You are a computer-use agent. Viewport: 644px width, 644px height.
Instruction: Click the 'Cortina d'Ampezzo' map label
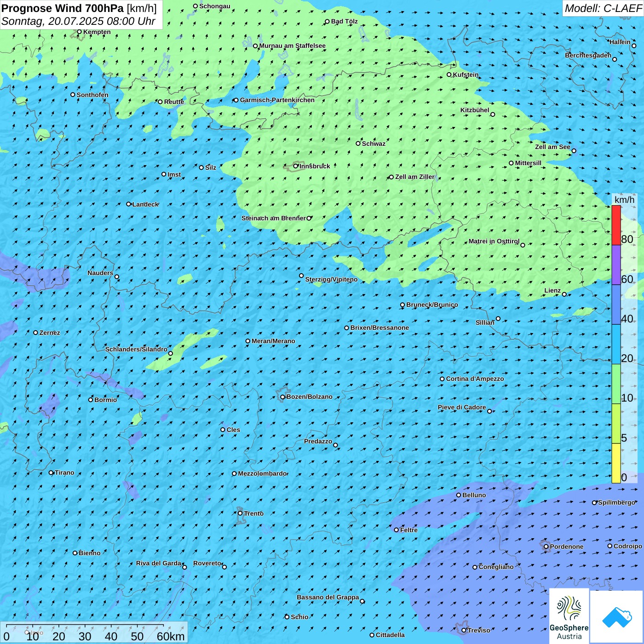point(475,379)
